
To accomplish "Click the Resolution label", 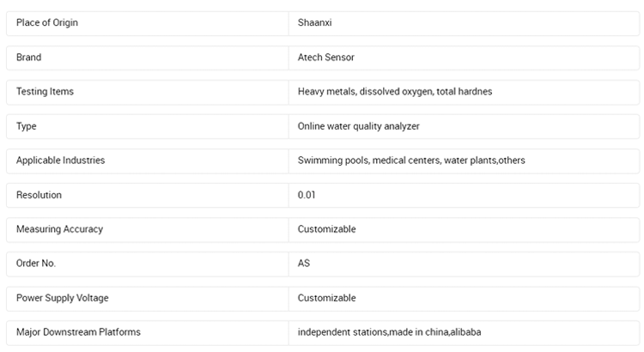I will point(39,195).
